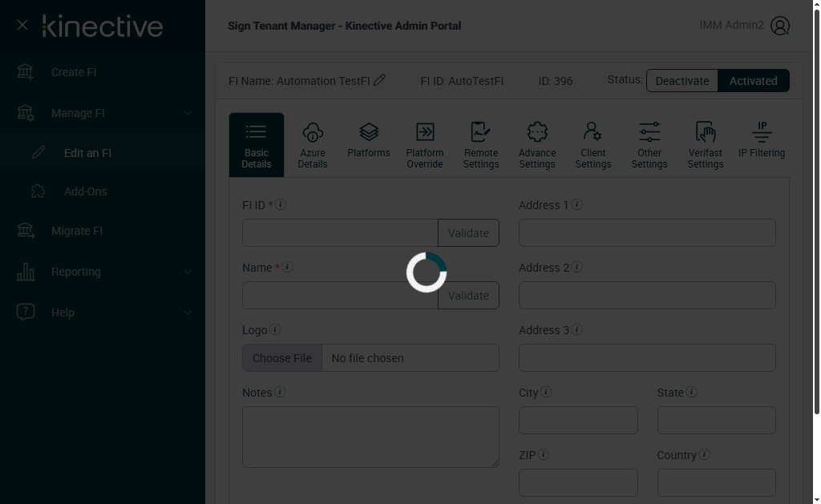Focus the Address 2 input field
Viewport: 821px width, 504px height.
coord(647,295)
